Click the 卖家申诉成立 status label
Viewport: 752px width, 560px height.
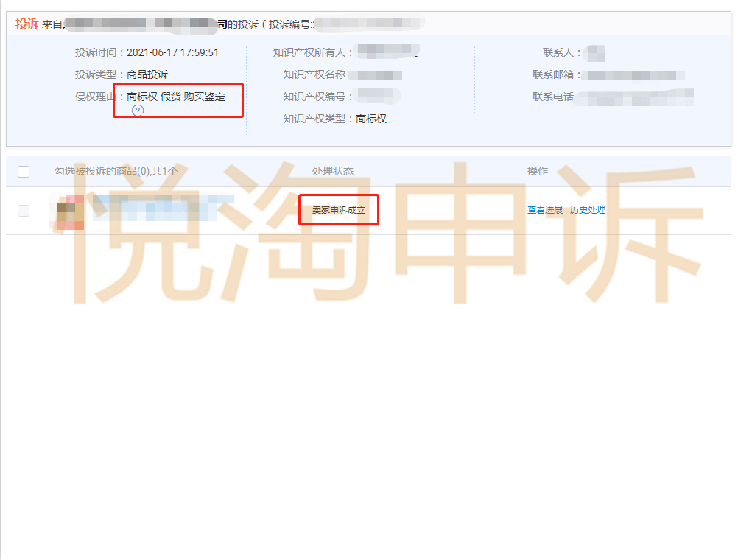tap(338, 209)
